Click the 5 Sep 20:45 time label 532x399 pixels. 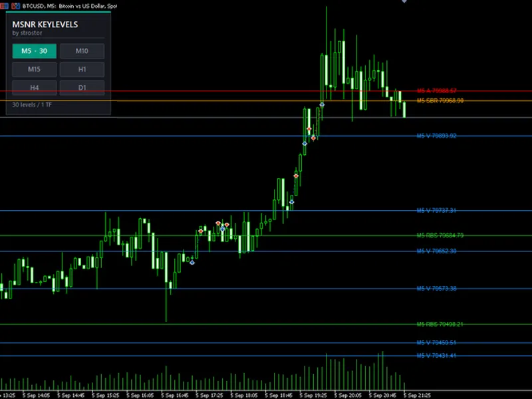click(382, 395)
